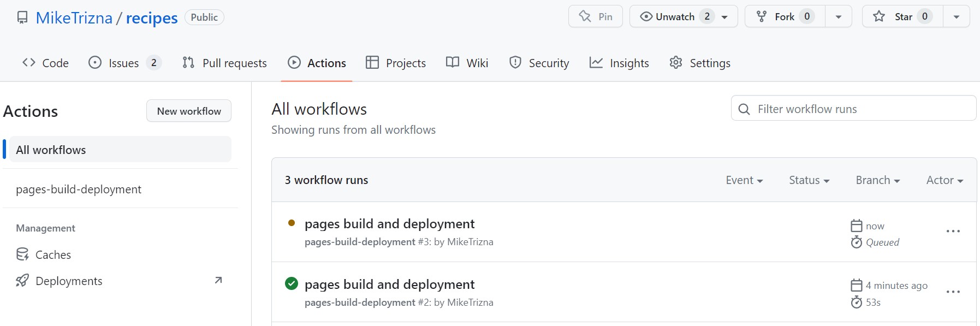Viewport: 980px width, 326px height.
Task: Pin the repository with Pin button
Action: [596, 16]
